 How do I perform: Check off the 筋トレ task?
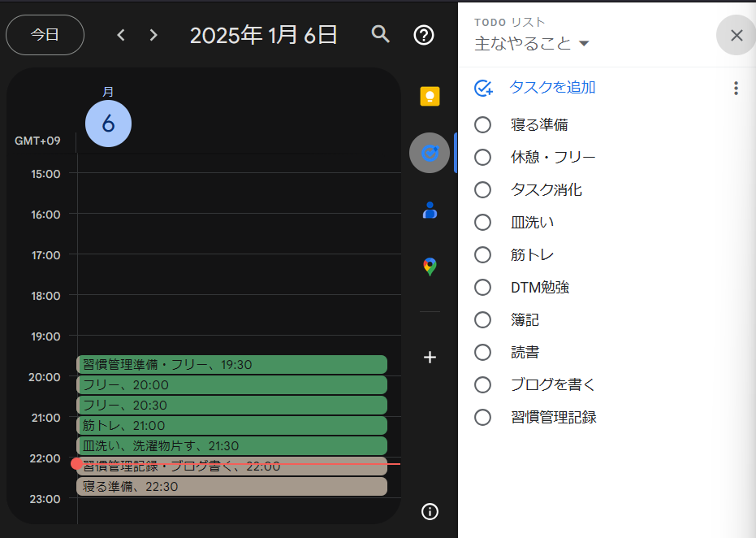482,255
